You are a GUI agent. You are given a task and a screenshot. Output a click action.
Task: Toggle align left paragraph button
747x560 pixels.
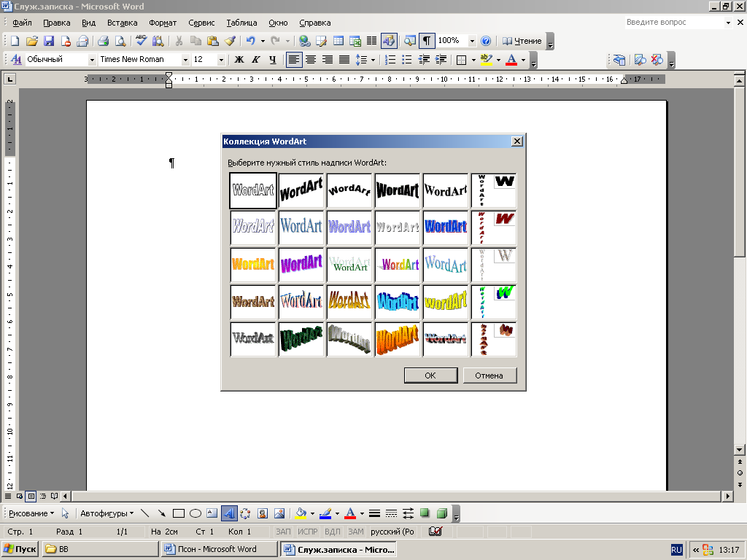(294, 60)
